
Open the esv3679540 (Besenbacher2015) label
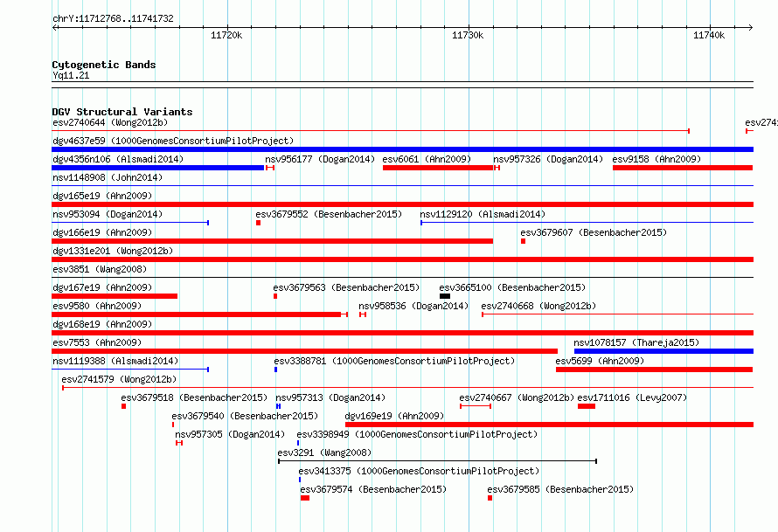coord(245,416)
